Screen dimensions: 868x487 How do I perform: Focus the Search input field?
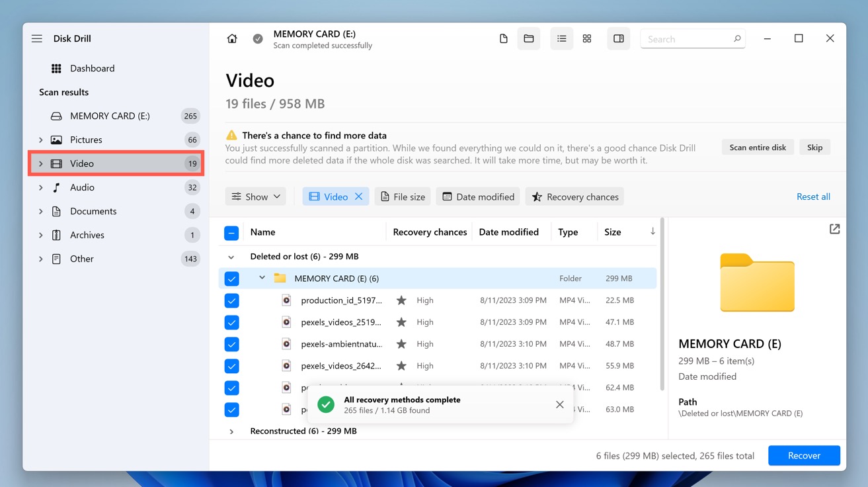693,39
